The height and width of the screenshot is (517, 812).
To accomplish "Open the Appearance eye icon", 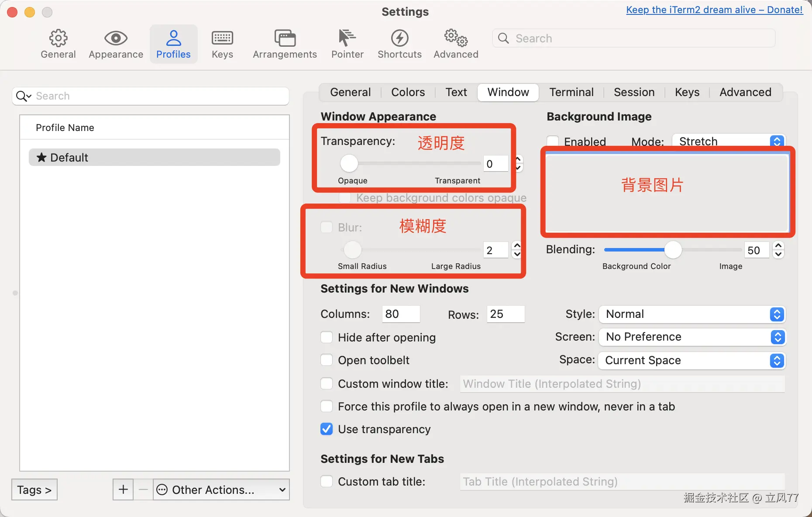I will [116, 38].
